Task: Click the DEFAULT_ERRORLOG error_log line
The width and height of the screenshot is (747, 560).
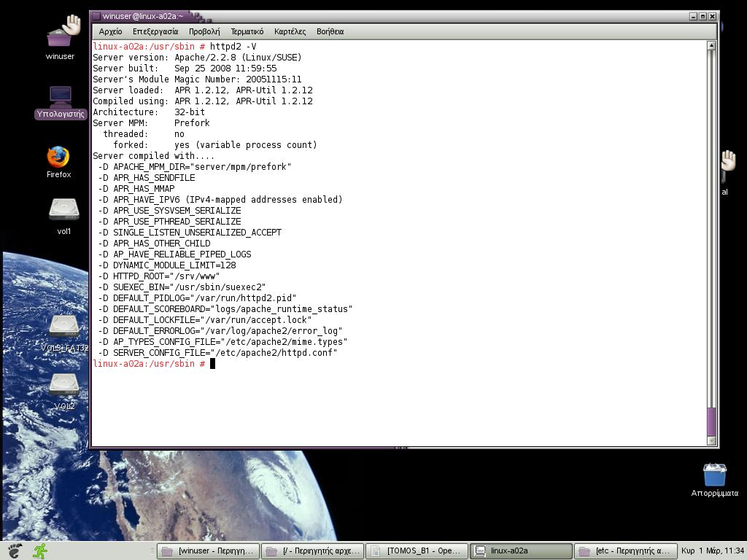Action: click(220, 332)
